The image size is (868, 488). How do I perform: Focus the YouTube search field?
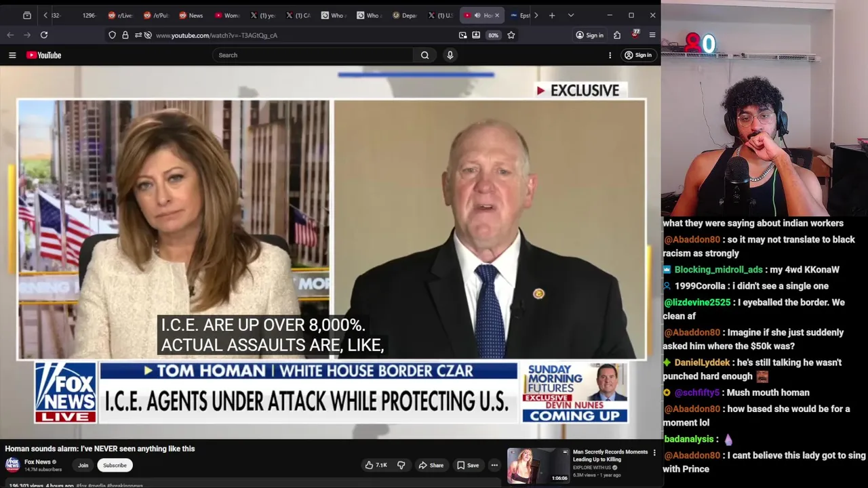[x=313, y=55]
